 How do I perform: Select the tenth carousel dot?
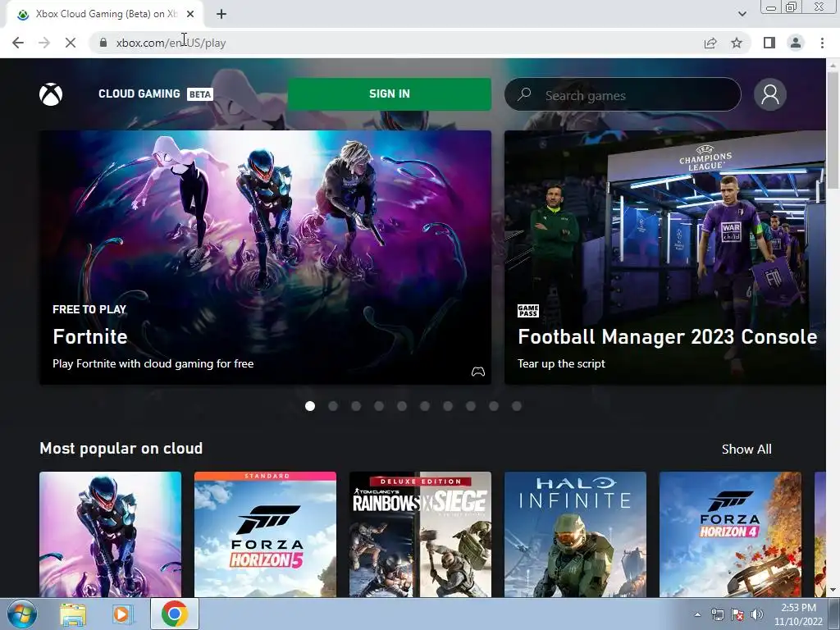pos(517,406)
